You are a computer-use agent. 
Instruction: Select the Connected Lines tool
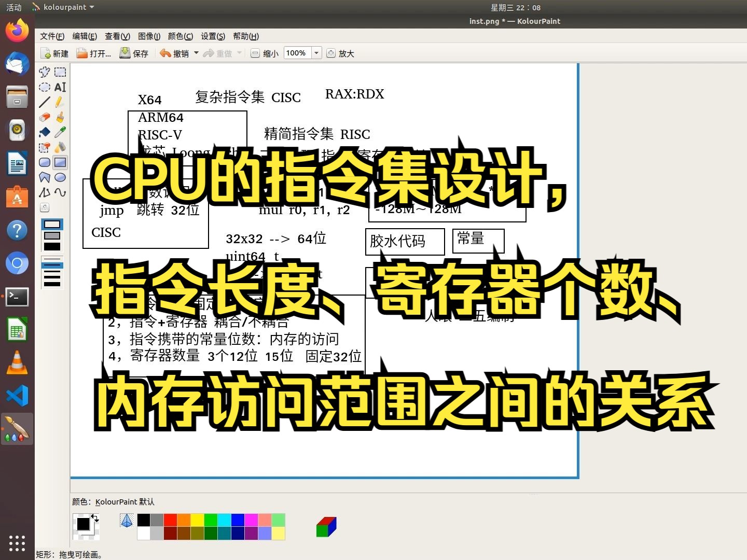coord(45,192)
